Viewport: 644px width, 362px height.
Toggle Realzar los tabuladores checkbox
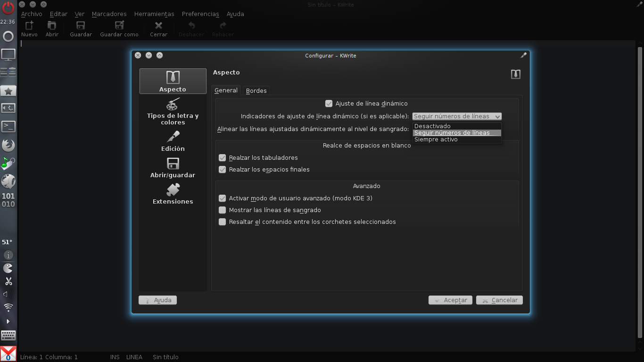point(222,157)
